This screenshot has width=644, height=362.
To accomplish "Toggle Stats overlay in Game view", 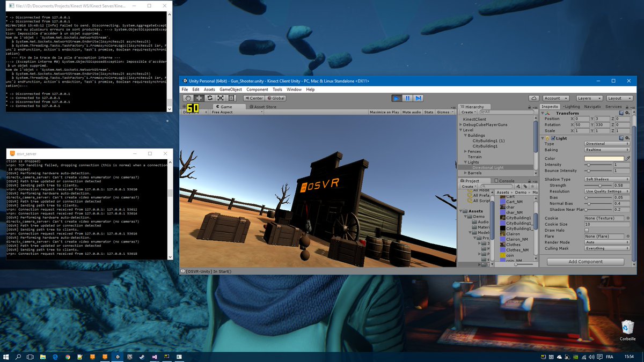I will click(x=429, y=113).
